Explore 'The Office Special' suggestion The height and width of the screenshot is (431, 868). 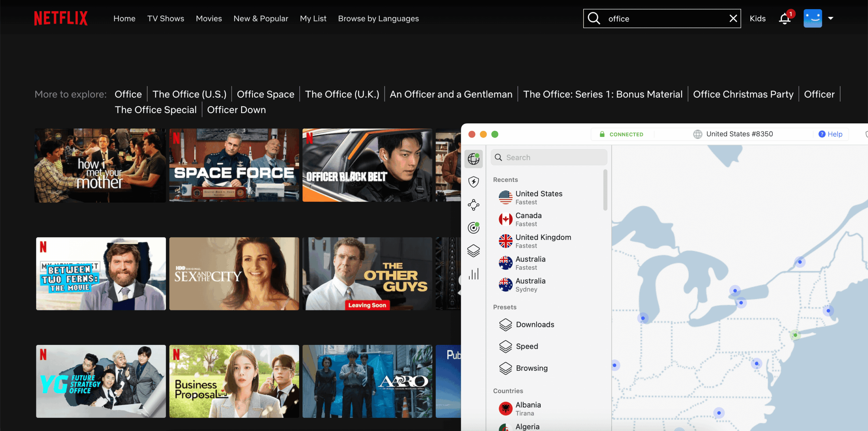click(x=156, y=110)
